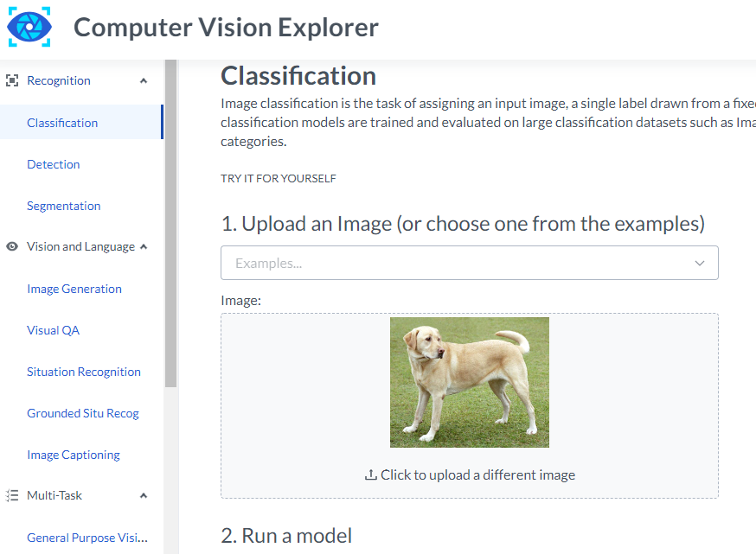This screenshot has width=756, height=554.
Task: Click the '2. Run a model' heading
Action: pyautogui.click(x=286, y=536)
